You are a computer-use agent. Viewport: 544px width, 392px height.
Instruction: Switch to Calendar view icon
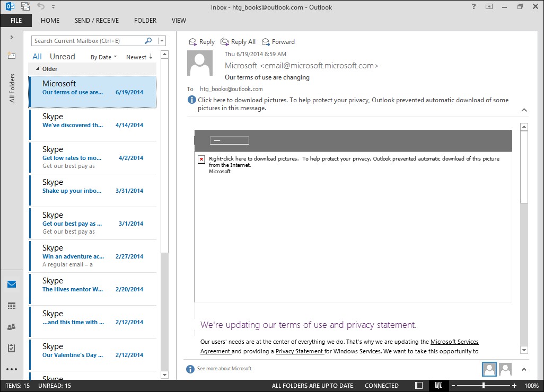pyautogui.click(x=12, y=306)
